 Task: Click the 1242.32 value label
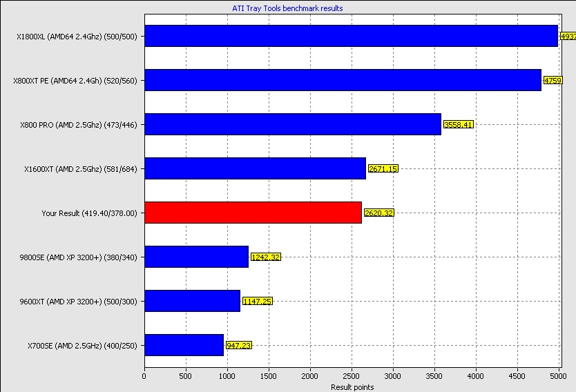[266, 257]
